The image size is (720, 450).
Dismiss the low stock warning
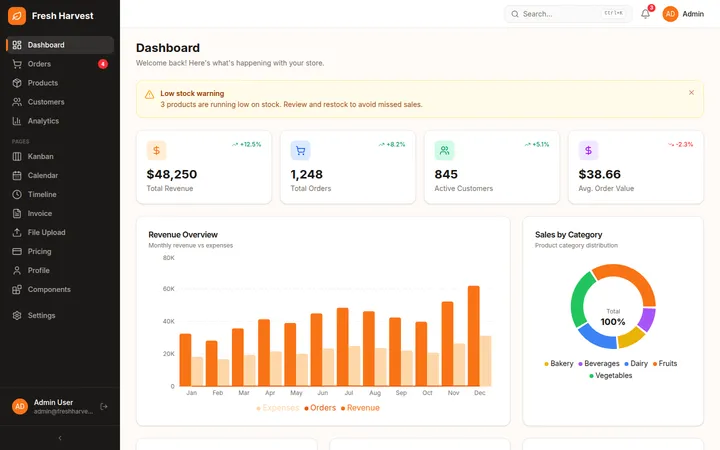click(x=692, y=93)
